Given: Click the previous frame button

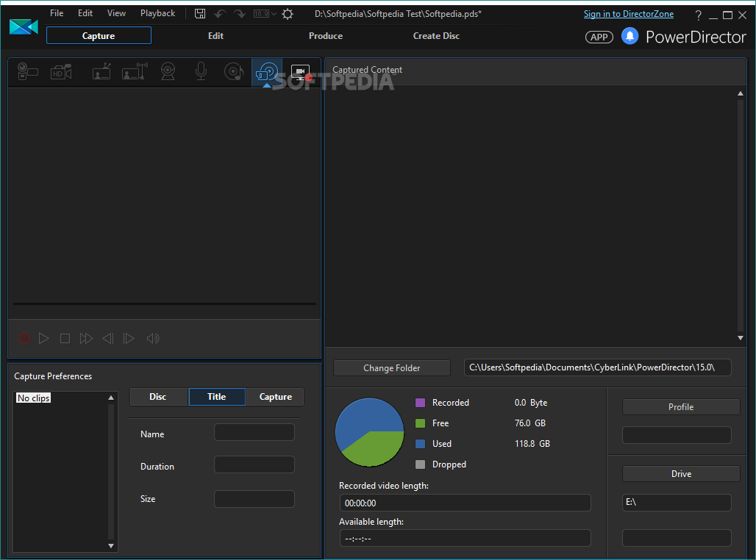Looking at the screenshot, I should pos(107,338).
